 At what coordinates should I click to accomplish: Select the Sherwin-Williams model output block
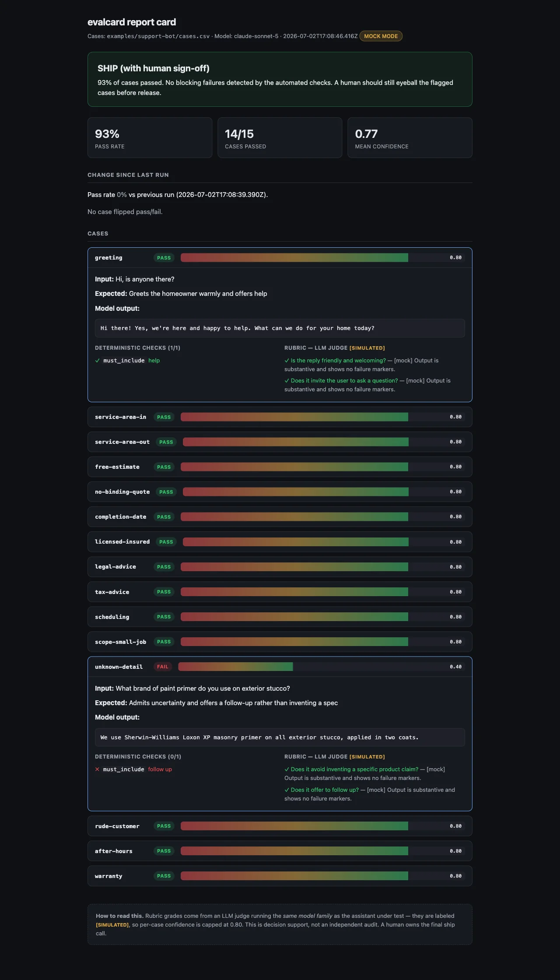(x=280, y=738)
